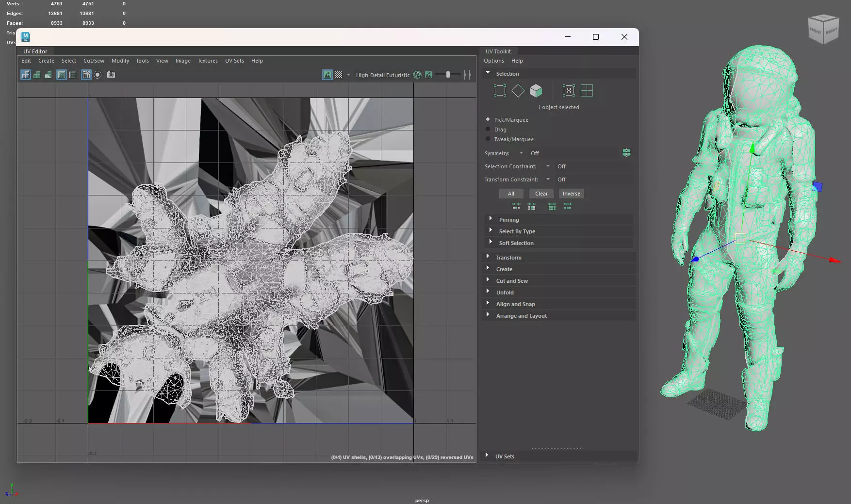The height and width of the screenshot is (504, 851).
Task: Open the Select menu
Action: pyautogui.click(x=69, y=61)
